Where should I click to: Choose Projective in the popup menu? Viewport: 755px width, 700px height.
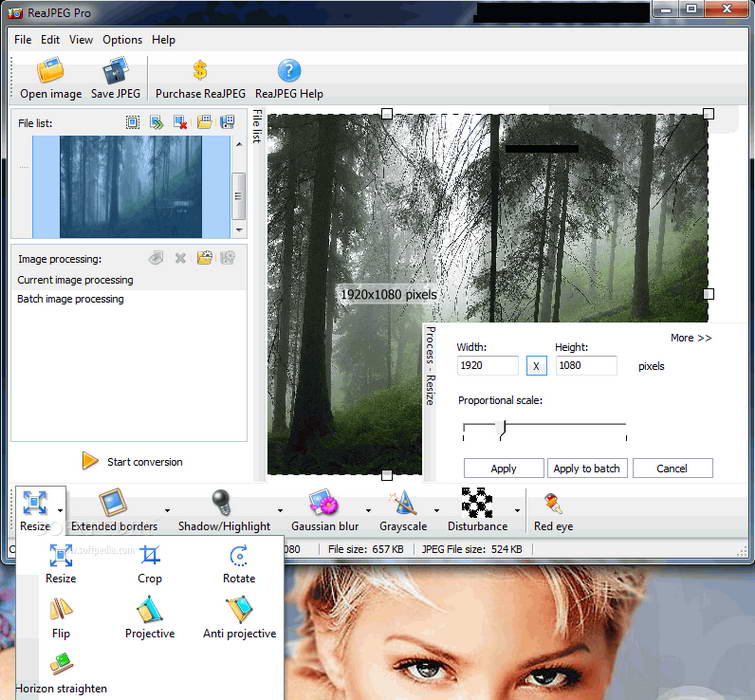(x=150, y=618)
